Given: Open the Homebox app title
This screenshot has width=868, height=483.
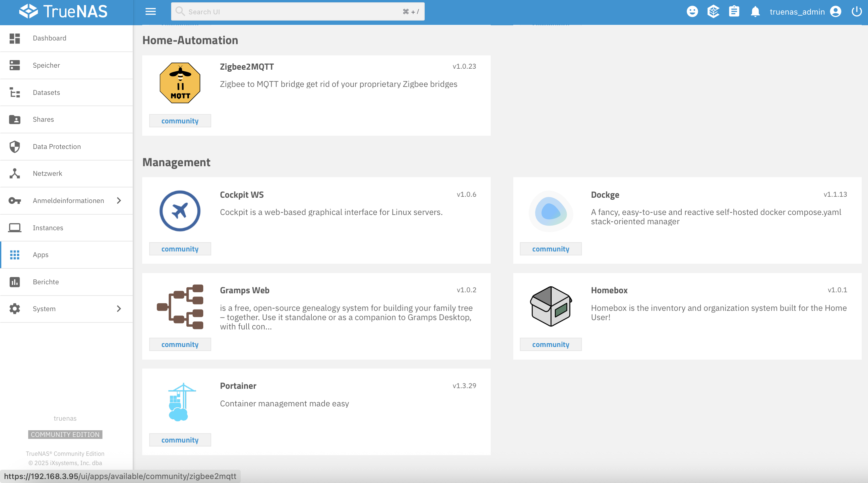Looking at the screenshot, I should [x=609, y=290].
